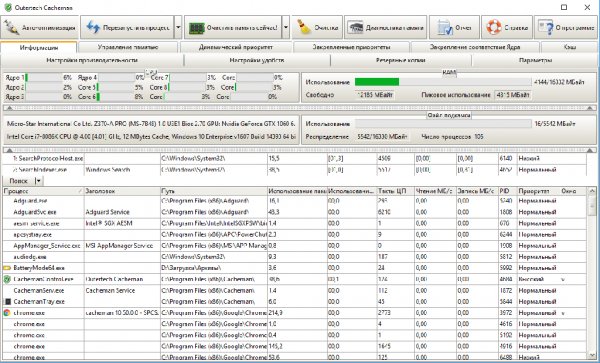Open the Параметры tab

(535, 60)
